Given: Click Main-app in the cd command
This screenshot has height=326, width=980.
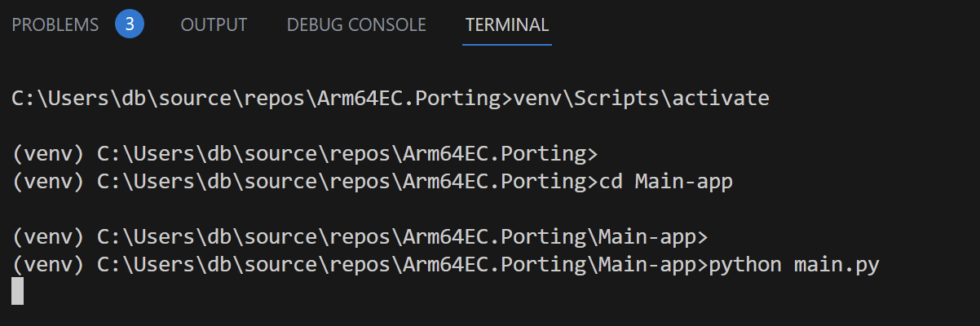Looking at the screenshot, I should point(684,182).
